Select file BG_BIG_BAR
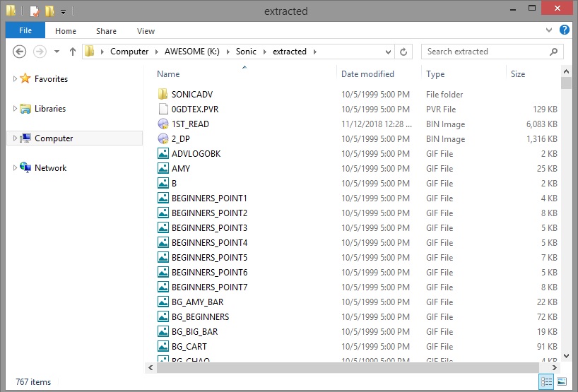578x392 pixels. [x=194, y=331]
